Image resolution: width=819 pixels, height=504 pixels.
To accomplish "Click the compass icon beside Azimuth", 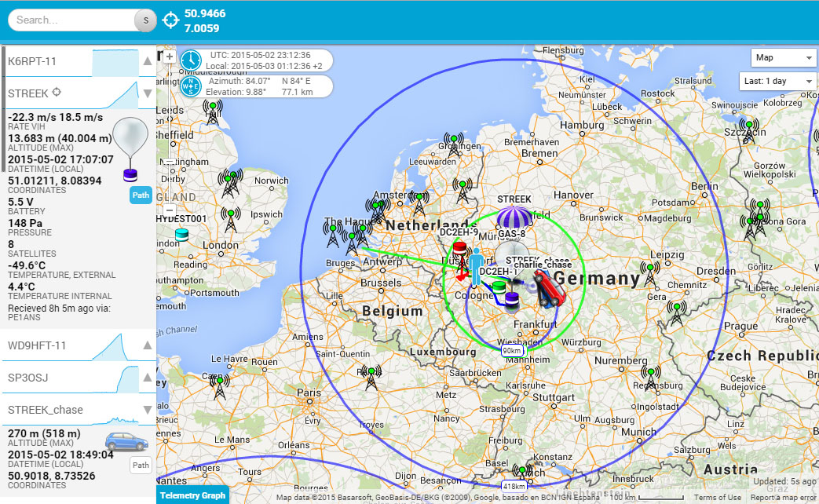I will (191, 86).
